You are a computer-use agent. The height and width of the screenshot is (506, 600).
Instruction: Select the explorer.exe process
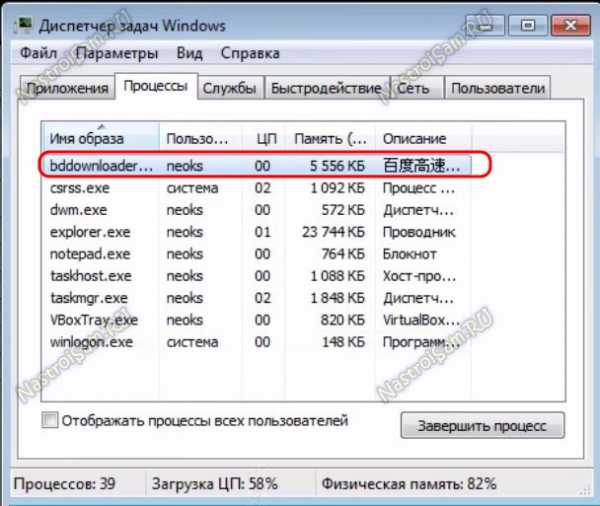click(x=256, y=232)
